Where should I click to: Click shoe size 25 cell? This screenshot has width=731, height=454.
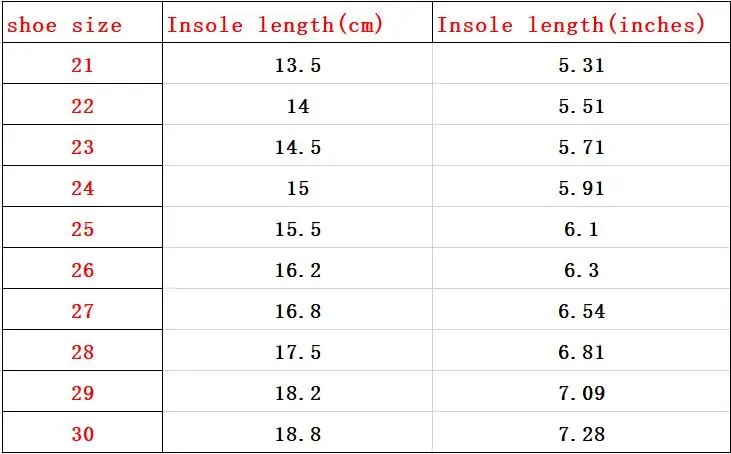83,227
